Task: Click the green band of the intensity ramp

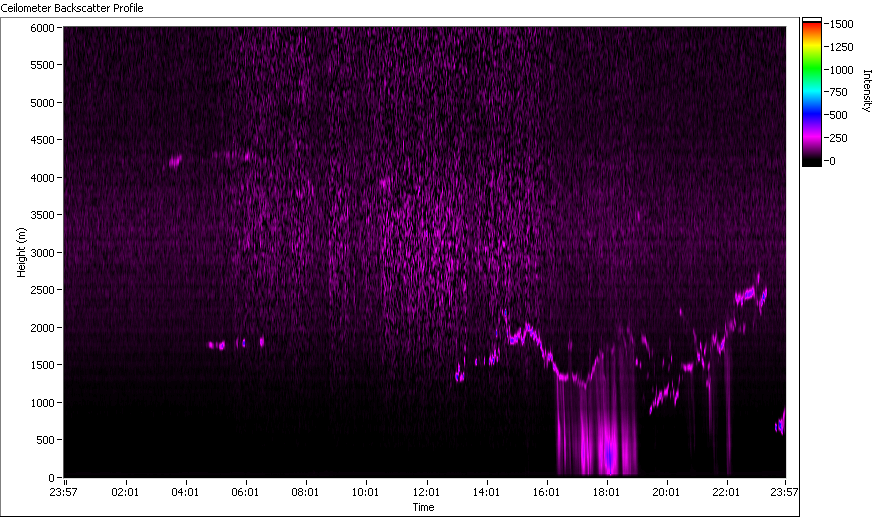Action: pyautogui.click(x=812, y=70)
